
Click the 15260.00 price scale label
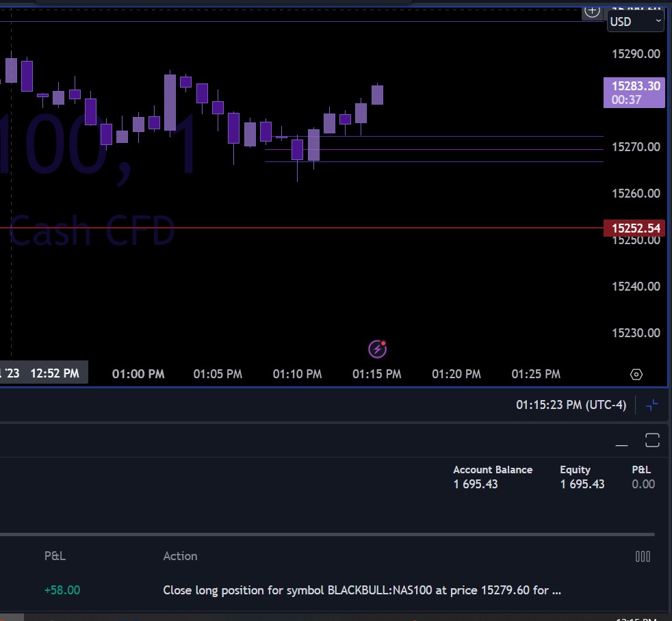point(636,194)
